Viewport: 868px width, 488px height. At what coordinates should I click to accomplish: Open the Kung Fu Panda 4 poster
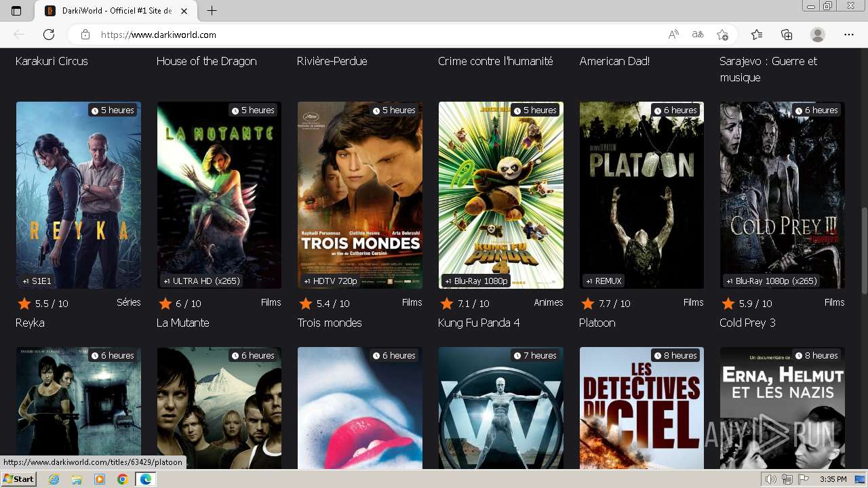point(501,195)
